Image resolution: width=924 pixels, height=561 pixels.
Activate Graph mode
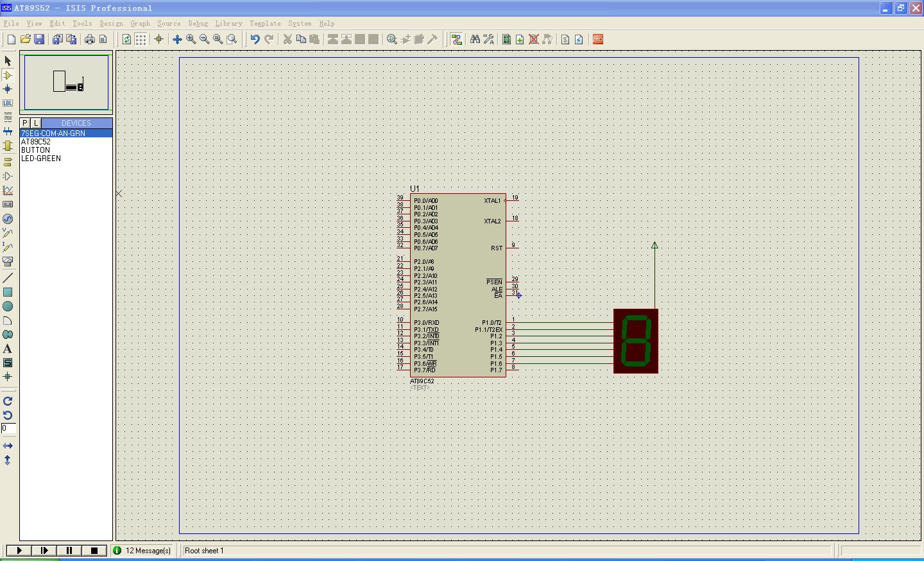point(8,191)
